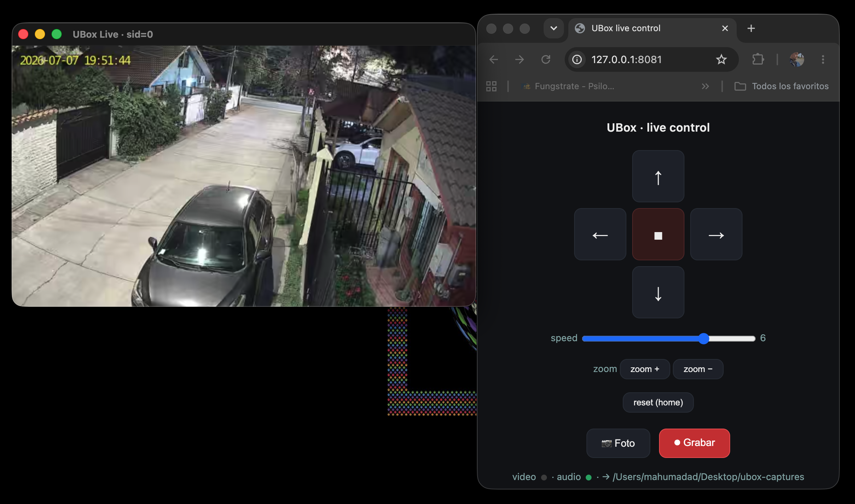Image resolution: width=855 pixels, height=504 pixels.
Task: Click the zoom + button
Action: (645, 369)
